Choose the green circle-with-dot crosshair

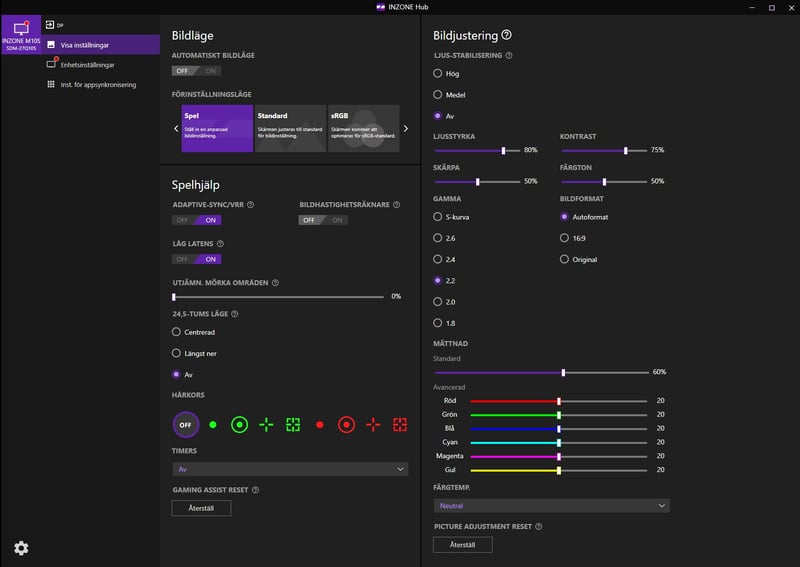pos(239,425)
